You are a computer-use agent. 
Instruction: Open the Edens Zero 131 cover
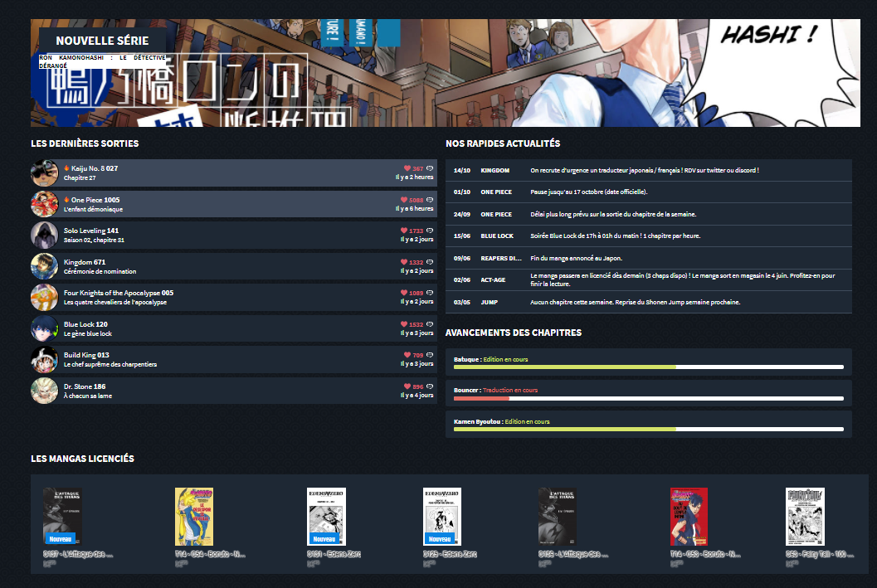click(327, 517)
